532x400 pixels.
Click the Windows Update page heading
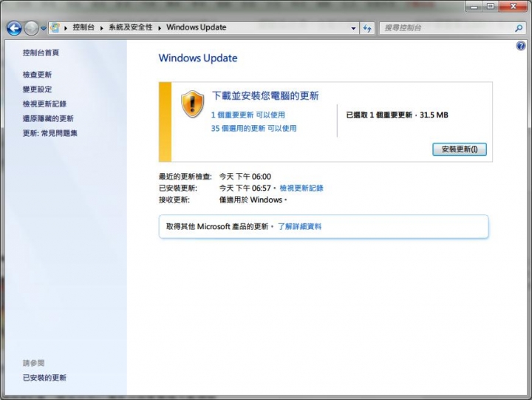198,58
